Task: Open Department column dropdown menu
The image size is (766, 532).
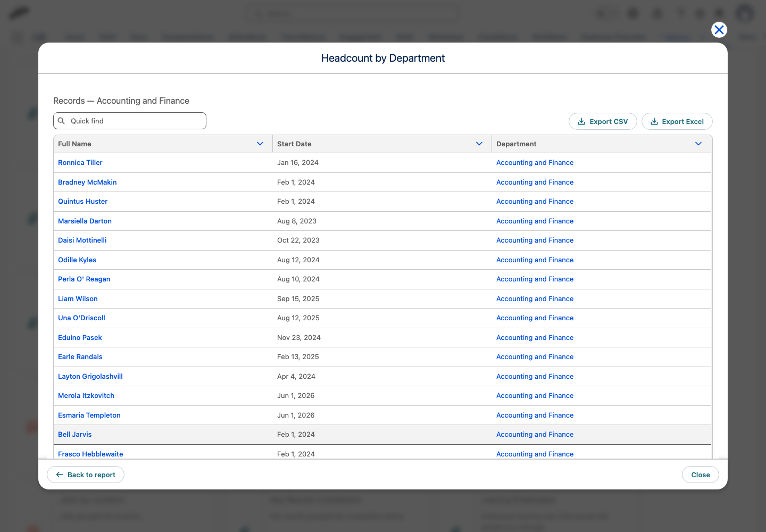Action: pos(698,144)
